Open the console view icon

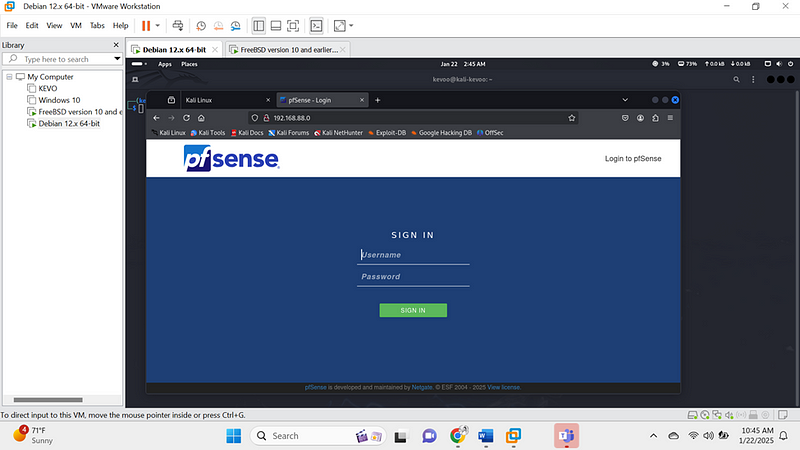316,26
